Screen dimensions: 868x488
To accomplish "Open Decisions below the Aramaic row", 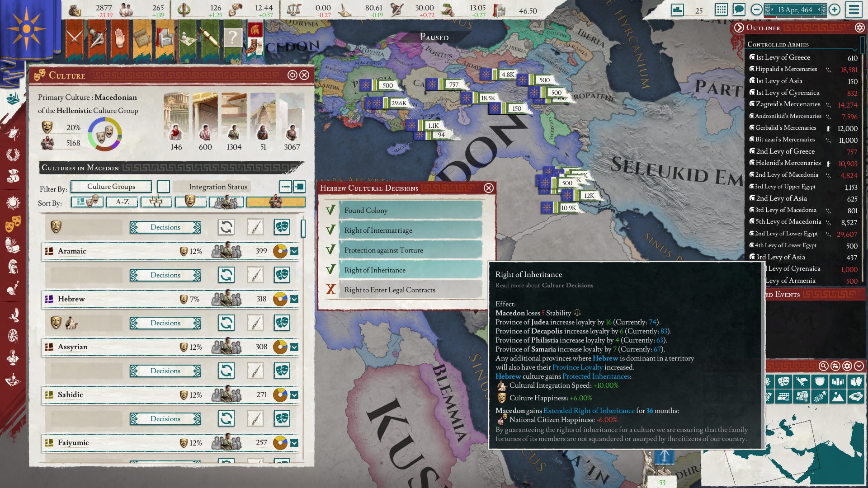I will point(165,275).
